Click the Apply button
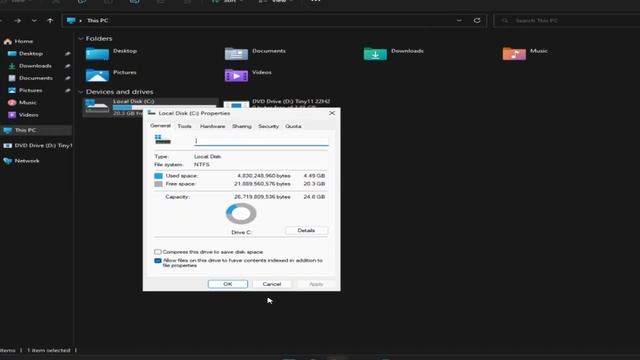This screenshot has width=640, height=360. [x=316, y=284]
